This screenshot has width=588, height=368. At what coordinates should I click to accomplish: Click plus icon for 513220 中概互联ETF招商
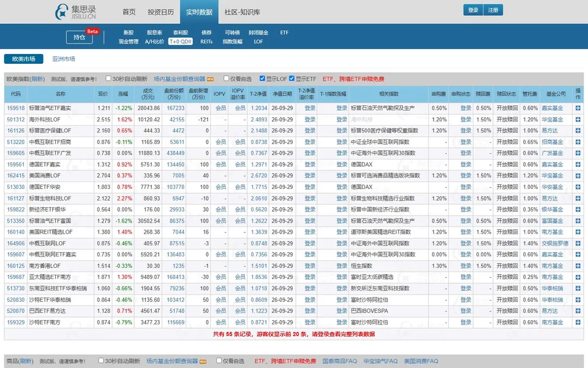[x=578, y=142]
